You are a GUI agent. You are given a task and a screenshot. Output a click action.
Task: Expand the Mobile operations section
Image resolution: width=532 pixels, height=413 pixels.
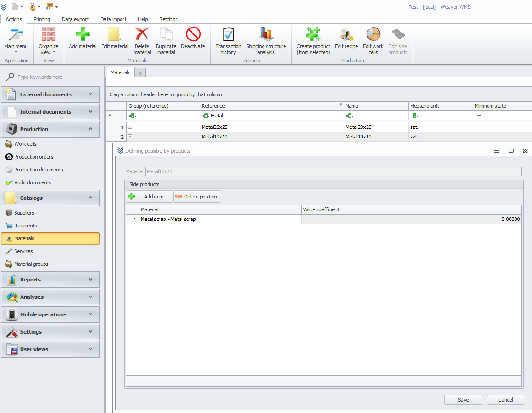pyautogui.click(x=50, y=314)
